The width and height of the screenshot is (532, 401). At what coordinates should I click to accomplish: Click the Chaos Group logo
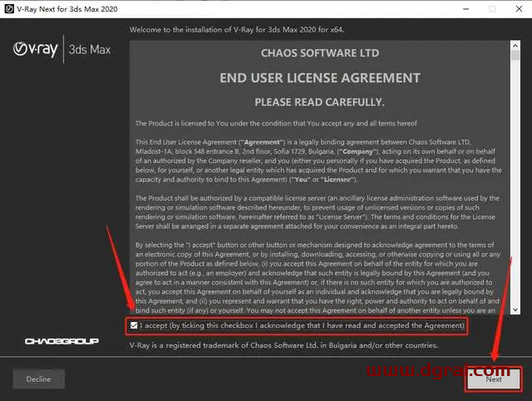click(62, 341)
